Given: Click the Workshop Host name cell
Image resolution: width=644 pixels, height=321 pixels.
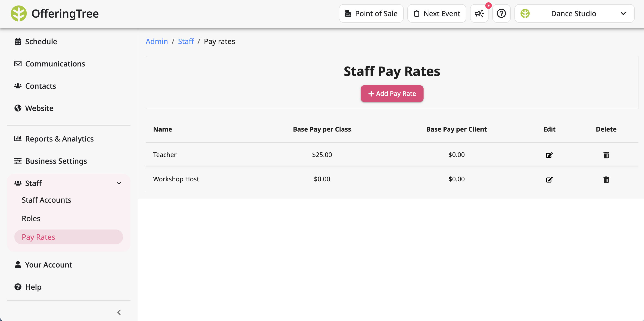Looking at the screenshot, I should (176, 179).
